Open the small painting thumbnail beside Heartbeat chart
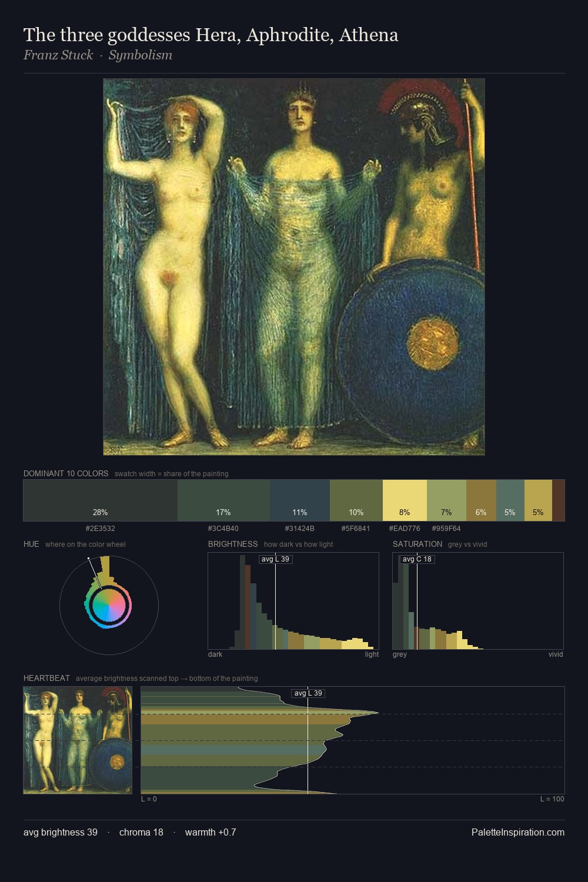This screenshot has width=588, height=882. click(78, 740)
